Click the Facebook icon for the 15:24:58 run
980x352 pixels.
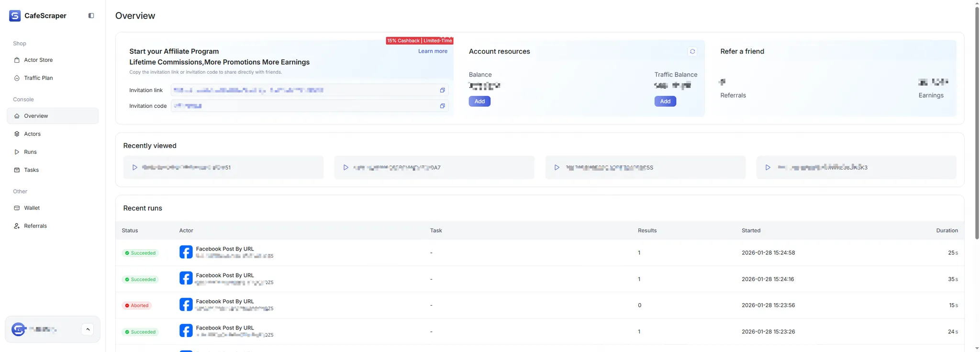pos(186,252)
